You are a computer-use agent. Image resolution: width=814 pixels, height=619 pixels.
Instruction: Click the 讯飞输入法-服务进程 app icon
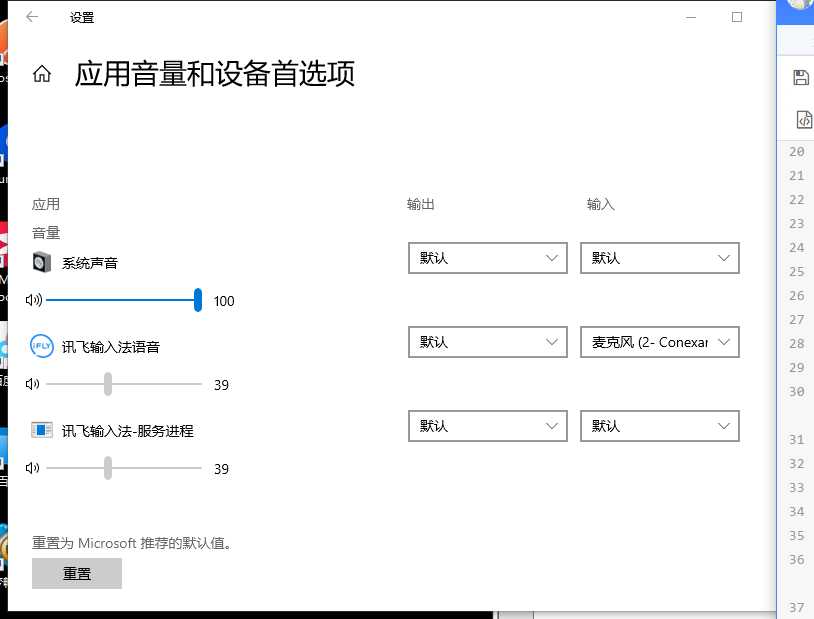(x=42, y=430)
